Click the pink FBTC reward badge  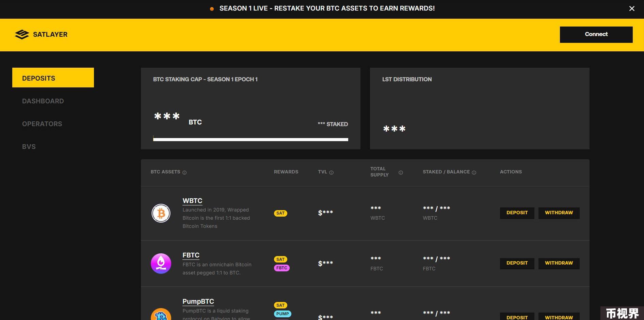(282, 268)
